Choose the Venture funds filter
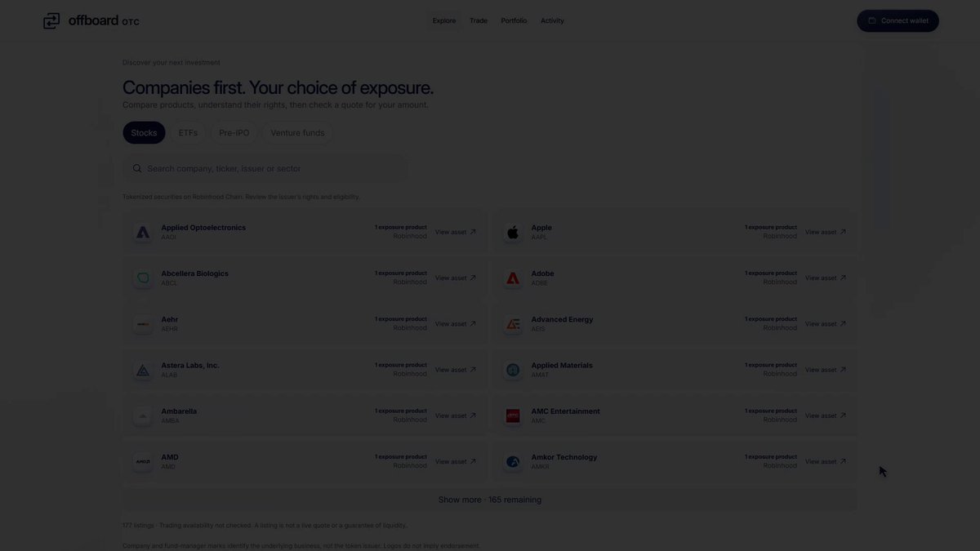 297,133
